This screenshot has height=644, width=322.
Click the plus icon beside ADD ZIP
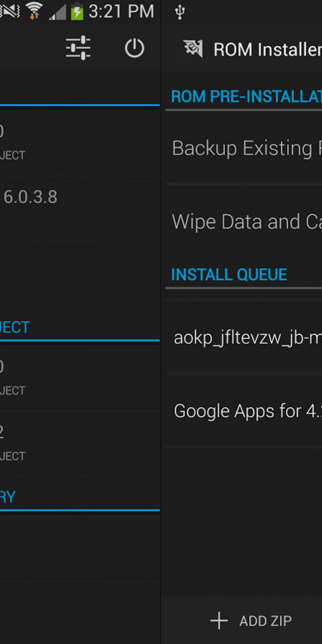pos(219,620)
